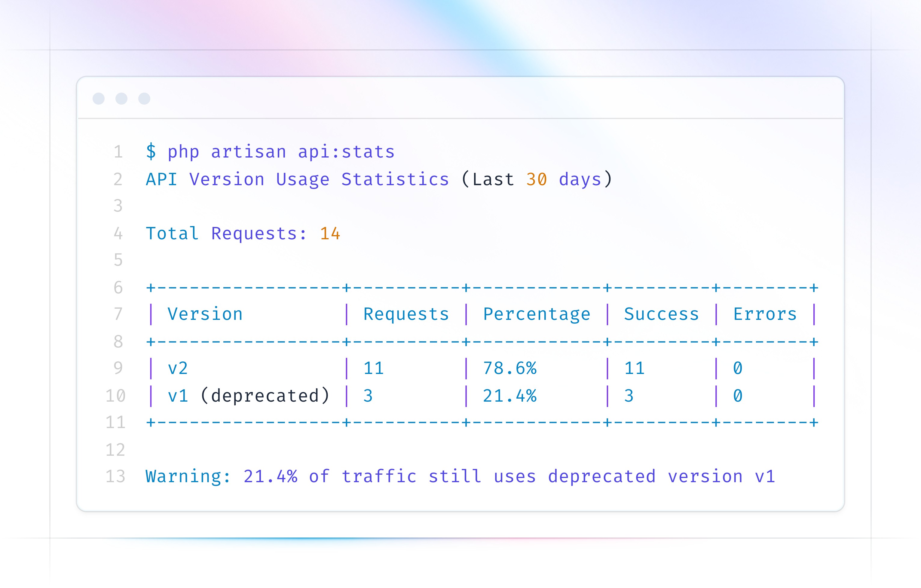Click the Percentage column header

(537, 314)
